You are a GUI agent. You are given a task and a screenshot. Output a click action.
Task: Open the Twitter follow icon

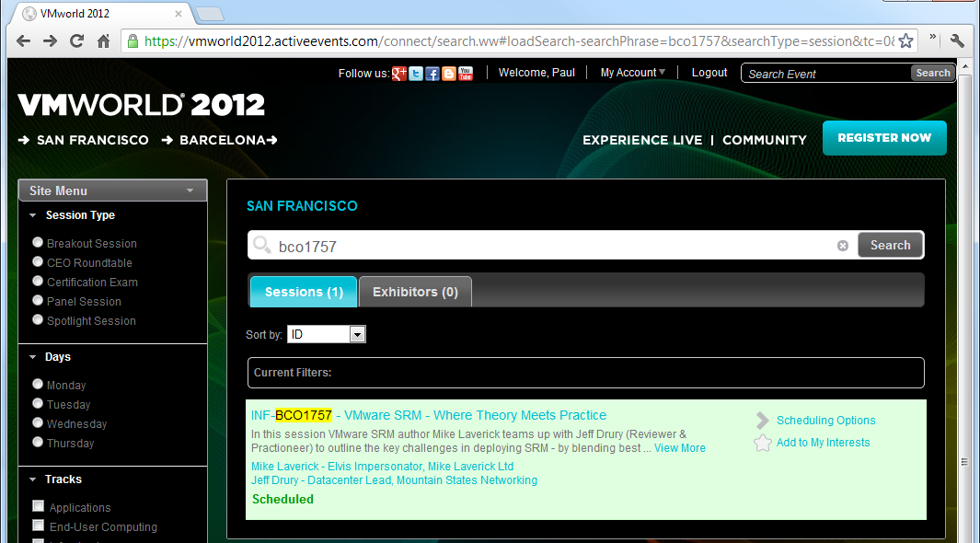416,74
